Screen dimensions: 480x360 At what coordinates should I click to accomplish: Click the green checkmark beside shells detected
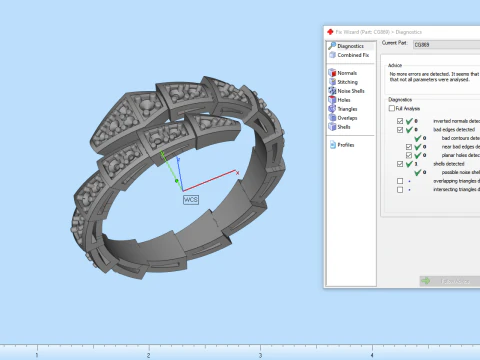coord(409,164)
